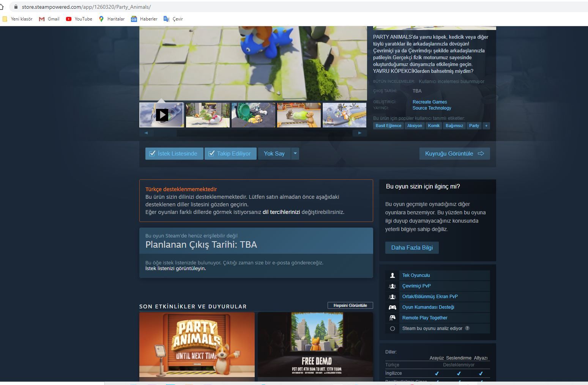This screenshot has width=588, height=385.
Task: Click the padlock site info icon
Action: (16, 7)
